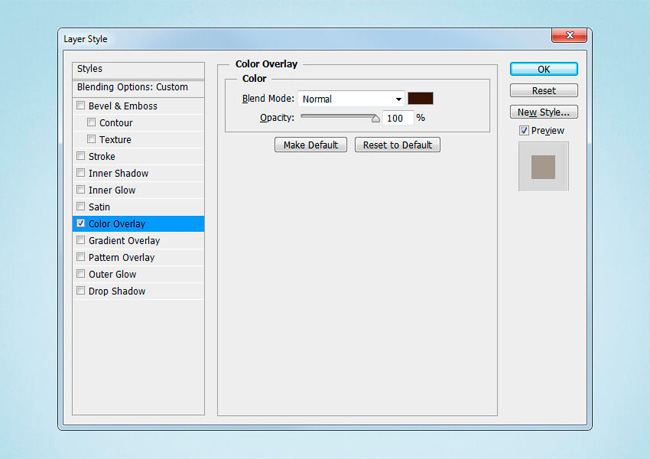650x459 pixels.
Task: Select Blending Options: Custom
Action: pos(138,88)
